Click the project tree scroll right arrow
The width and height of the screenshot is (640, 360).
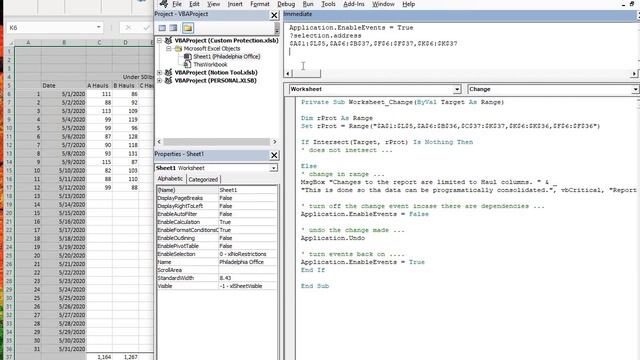[x=274, y=142]
